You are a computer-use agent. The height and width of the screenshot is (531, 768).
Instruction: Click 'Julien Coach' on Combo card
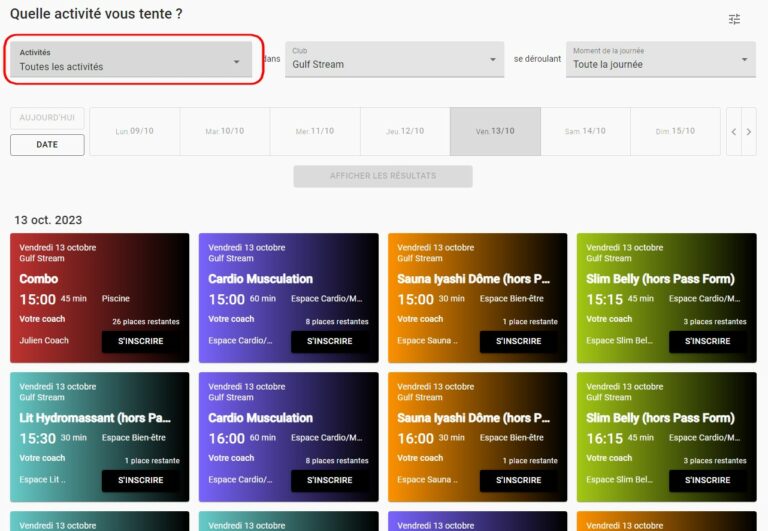pos(44,340)
